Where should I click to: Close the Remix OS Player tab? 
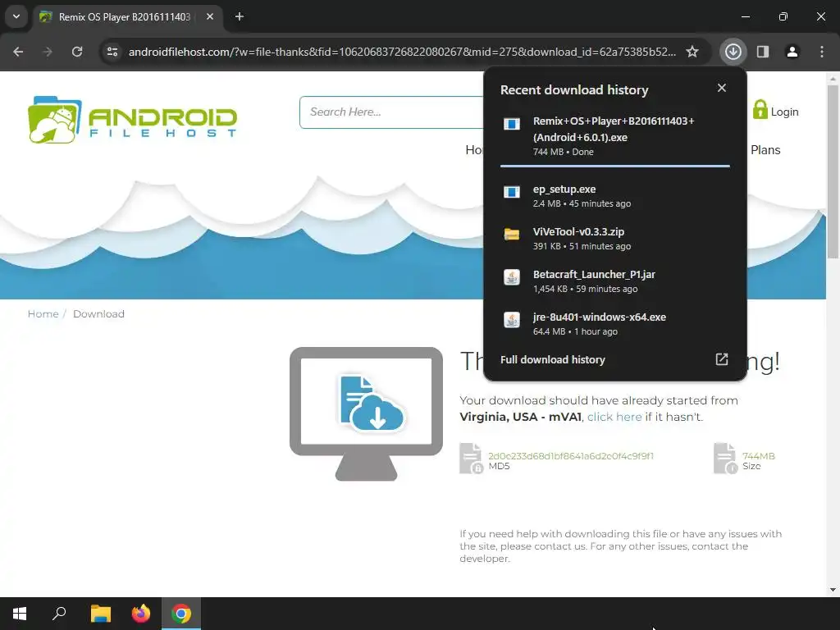click(x=210, y=16)
